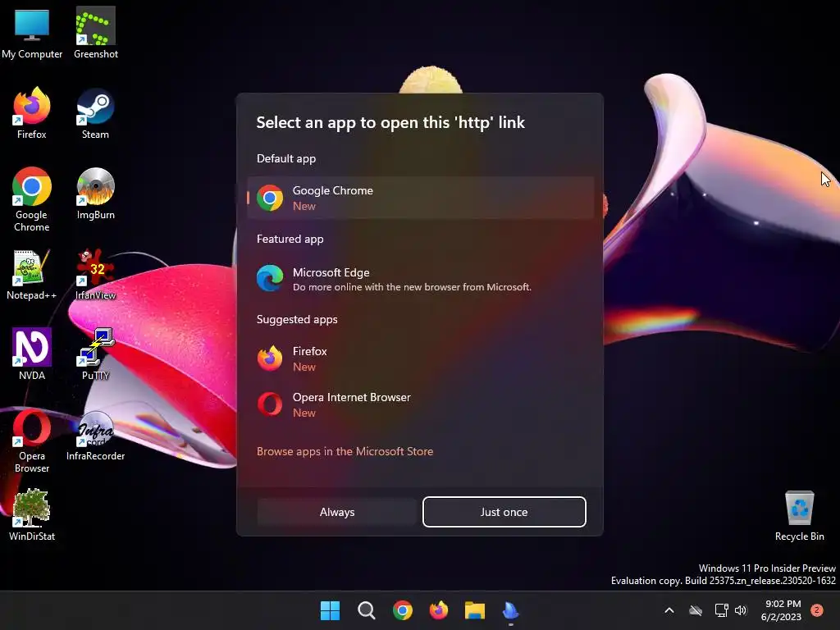Select the Notepad++ desktop shortcut
This screenshot has width=840, height=630.
click(x=32, y=274)
